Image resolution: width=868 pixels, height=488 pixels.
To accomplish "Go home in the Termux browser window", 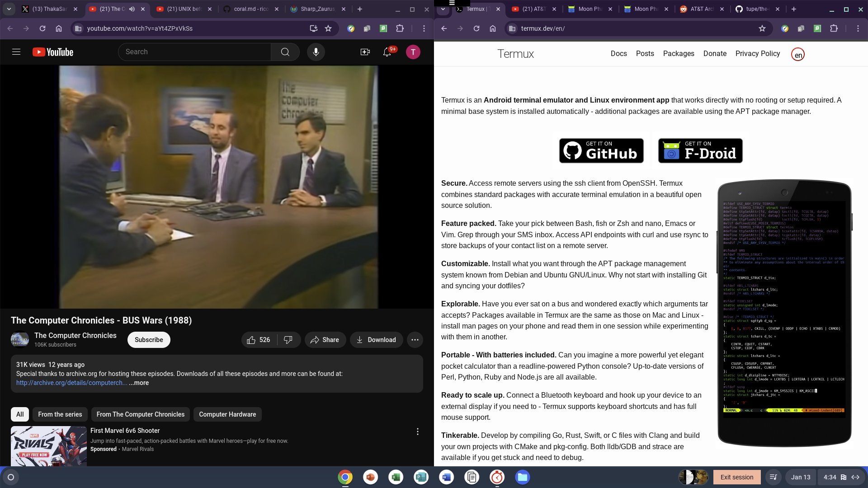I will [493, 28].
